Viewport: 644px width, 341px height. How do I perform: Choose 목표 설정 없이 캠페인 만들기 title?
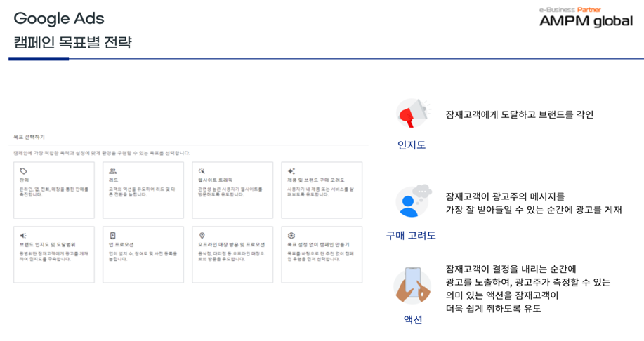[318, 245]
